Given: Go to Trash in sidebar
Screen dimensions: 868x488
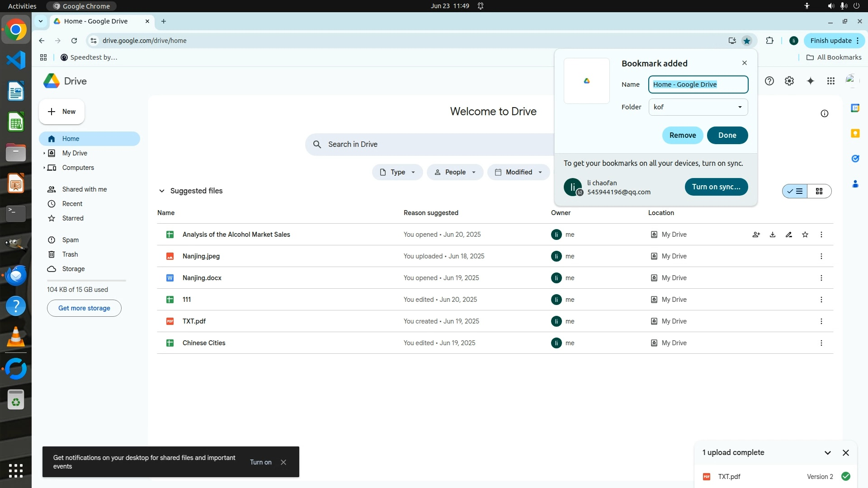Looking at the screenshot, I should click(70, 254).
